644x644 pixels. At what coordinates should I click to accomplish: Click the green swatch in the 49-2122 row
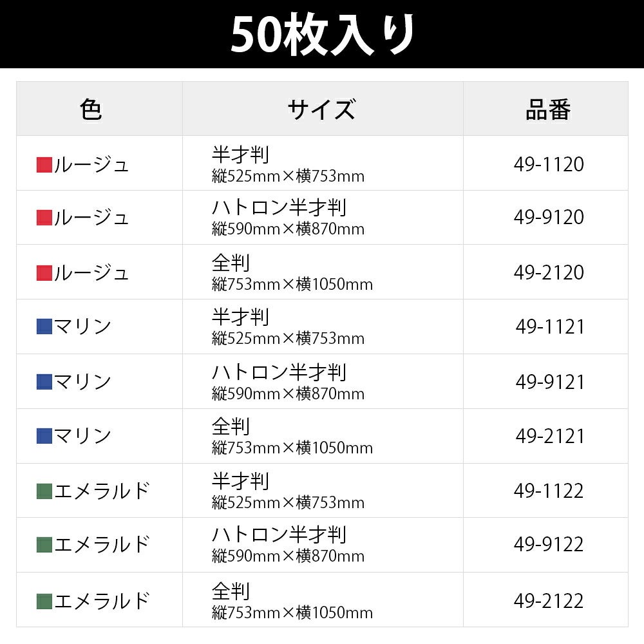pos(44,601)
